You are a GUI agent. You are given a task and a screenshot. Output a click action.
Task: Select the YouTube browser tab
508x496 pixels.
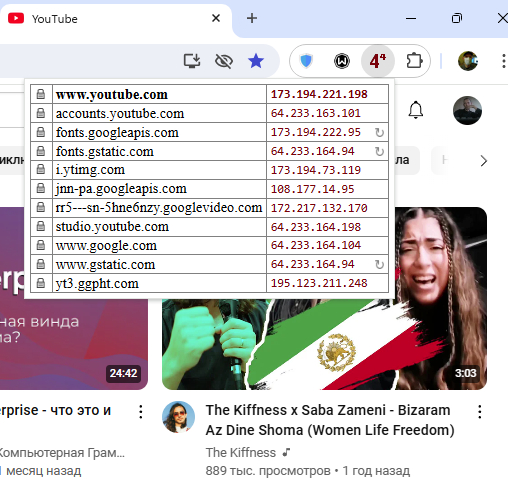pyautogui.click(x=113, y=19)
